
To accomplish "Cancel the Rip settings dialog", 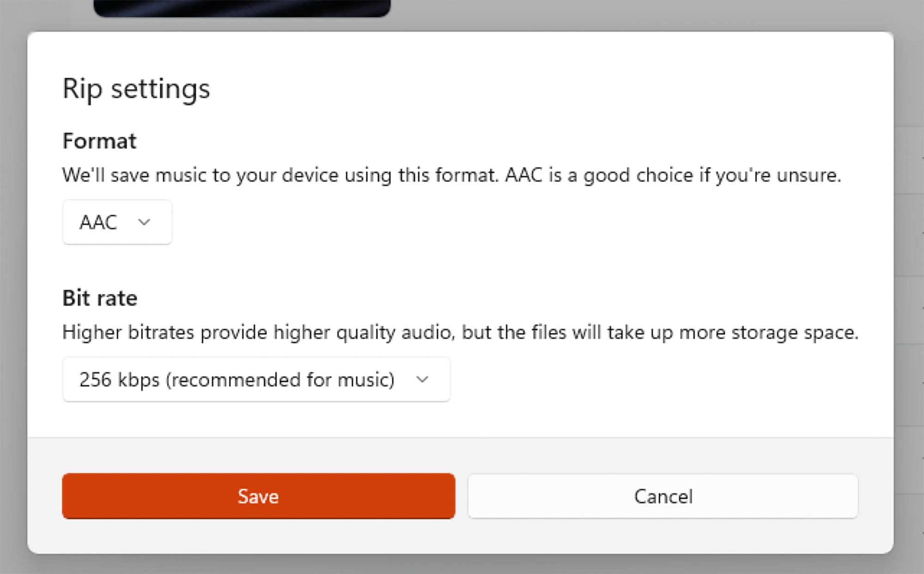I will pyautogui.click(x=663, y=496).
